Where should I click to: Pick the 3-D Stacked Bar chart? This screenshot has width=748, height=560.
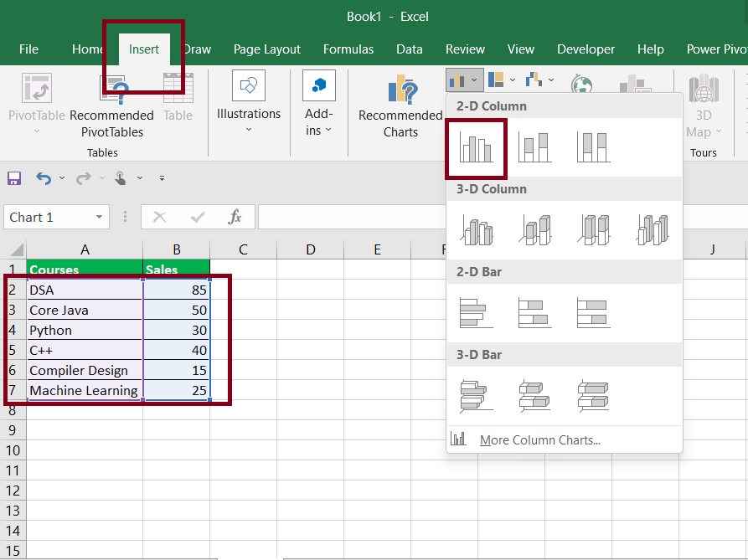click(534, 396)
